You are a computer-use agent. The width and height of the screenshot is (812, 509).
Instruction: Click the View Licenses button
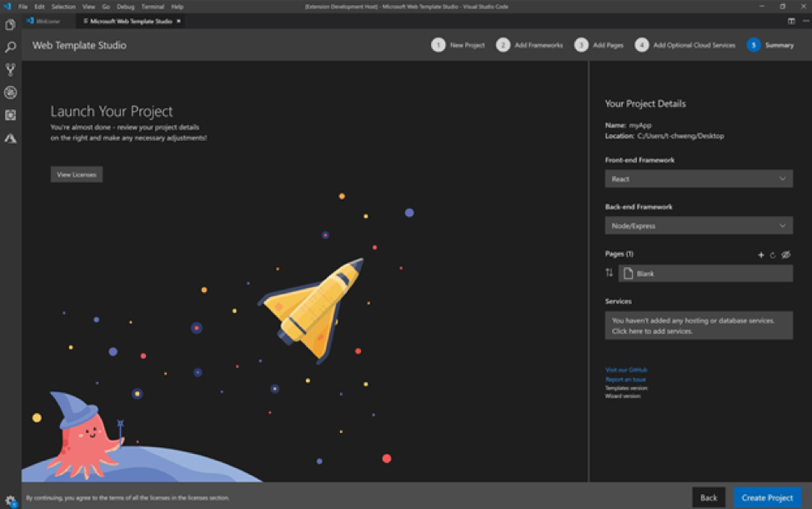pyautogui.click(x=76, y=174)
